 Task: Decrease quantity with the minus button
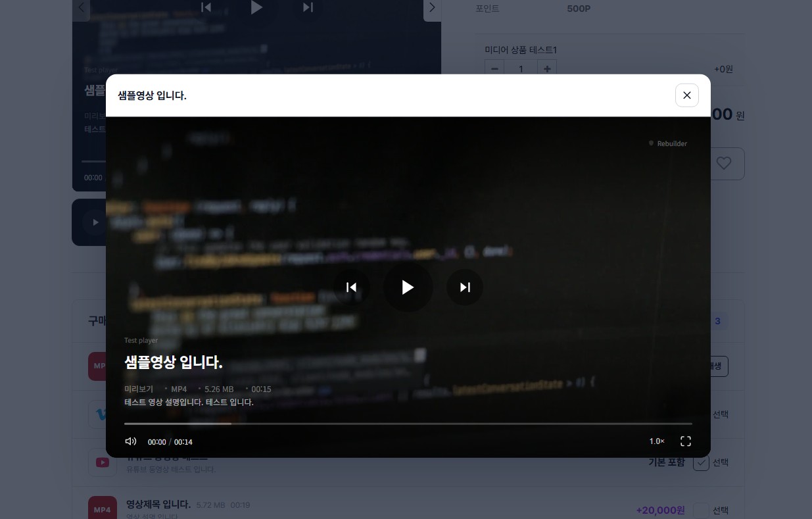[494, 68]
